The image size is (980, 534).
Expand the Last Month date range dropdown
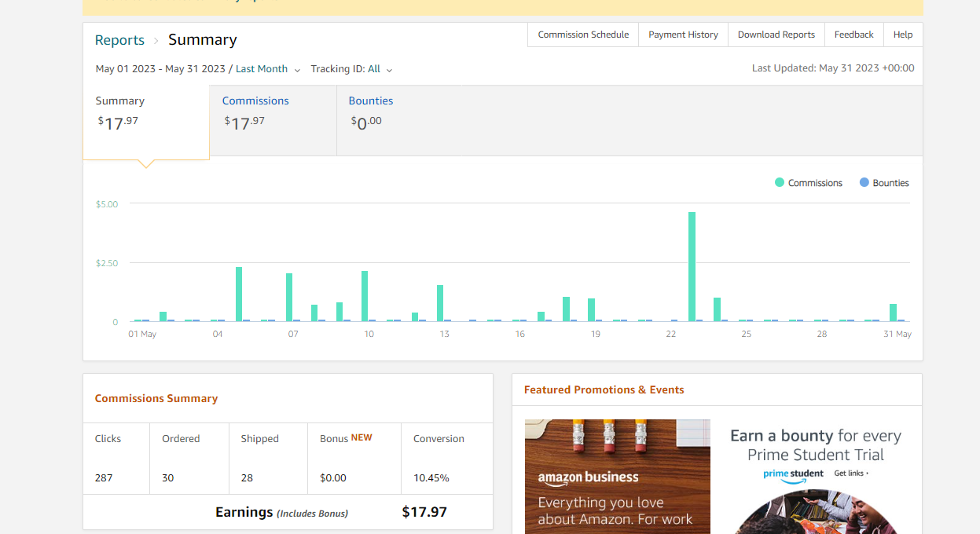(268, 69)
